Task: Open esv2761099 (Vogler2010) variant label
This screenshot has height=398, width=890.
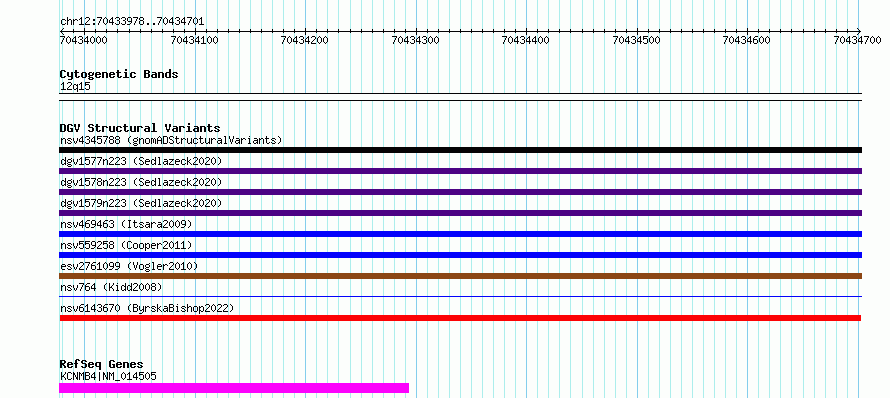Action: [x=129, y=266]
